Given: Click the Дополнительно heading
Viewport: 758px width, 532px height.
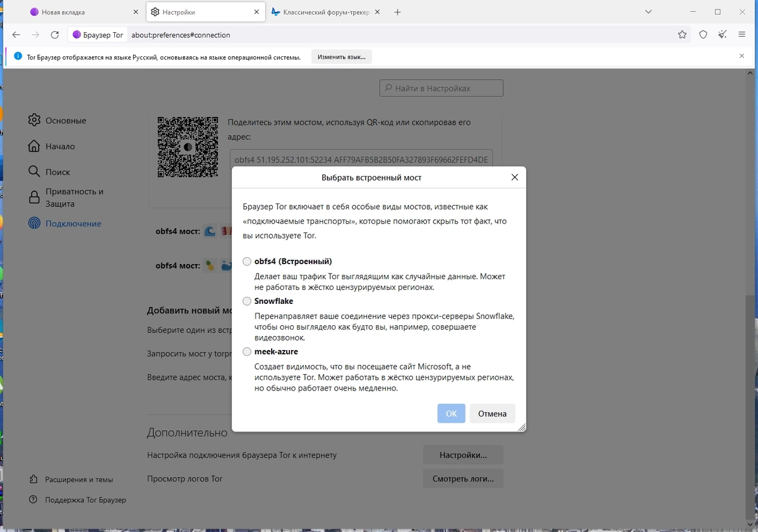Looking at the screenshot, I should point(187,433).
